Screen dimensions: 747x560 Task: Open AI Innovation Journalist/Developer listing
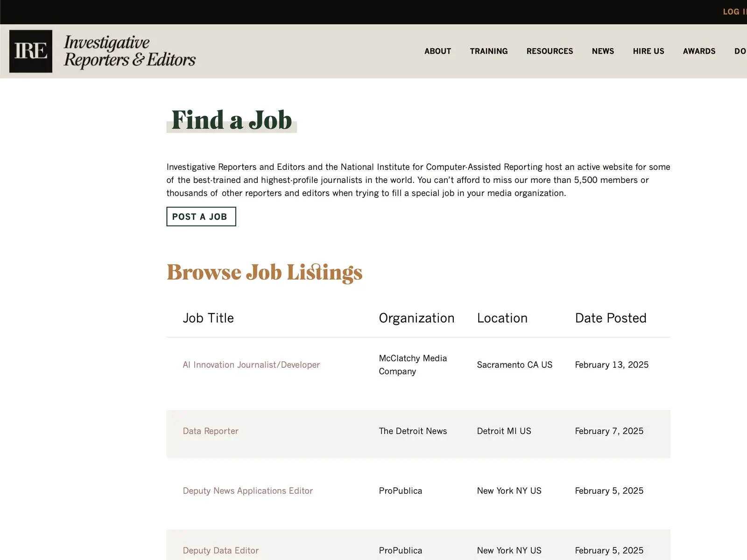tap(251, 365)
